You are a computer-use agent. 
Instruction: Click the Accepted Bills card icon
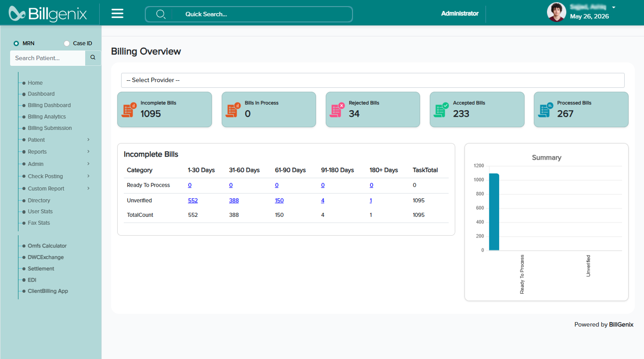(x=441, y=110)
